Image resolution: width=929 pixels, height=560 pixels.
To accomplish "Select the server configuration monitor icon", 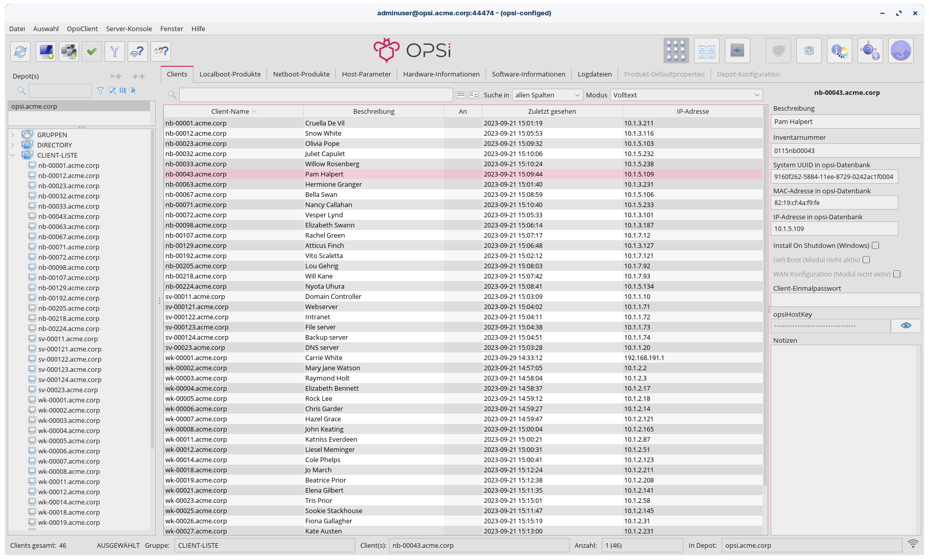I will [738, 50].
